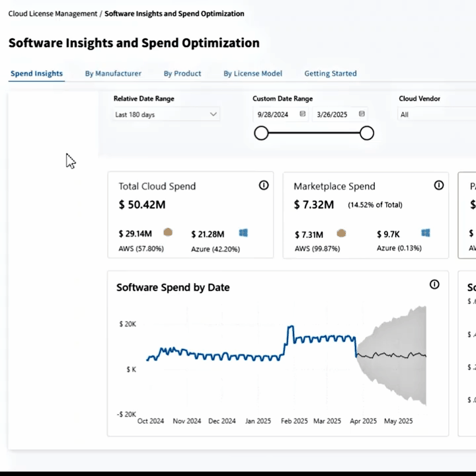Screen dimensions: 476x476
Task: Click the Cloud License Management breadcrumb link
Action: pyautogui.click(x=52, y=13)
